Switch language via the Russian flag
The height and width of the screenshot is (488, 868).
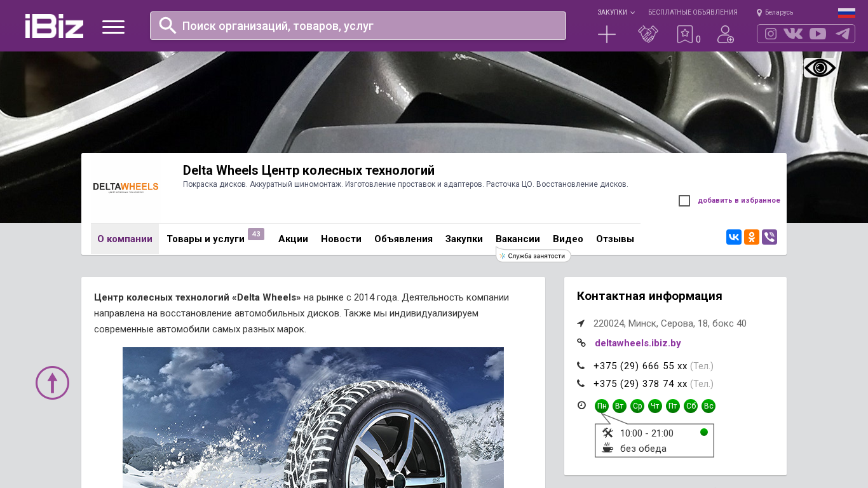pos(846,13)
